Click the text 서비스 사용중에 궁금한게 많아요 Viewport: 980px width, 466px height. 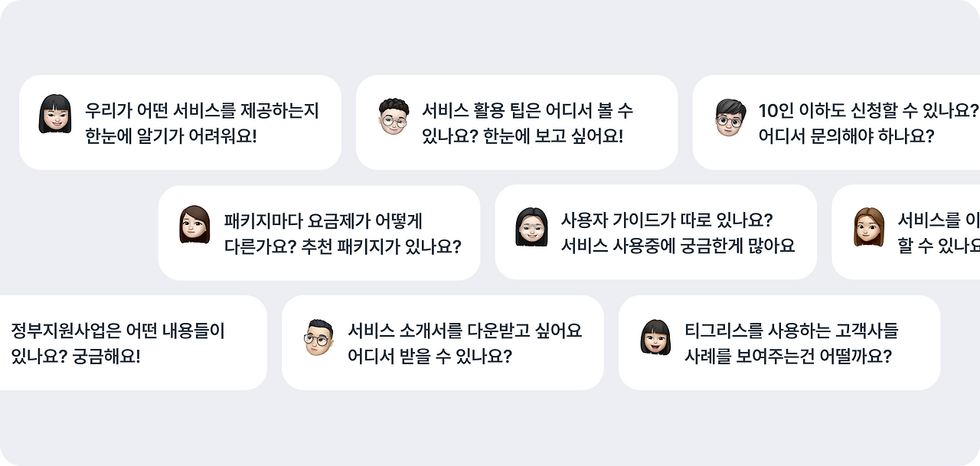coord(678,246)
